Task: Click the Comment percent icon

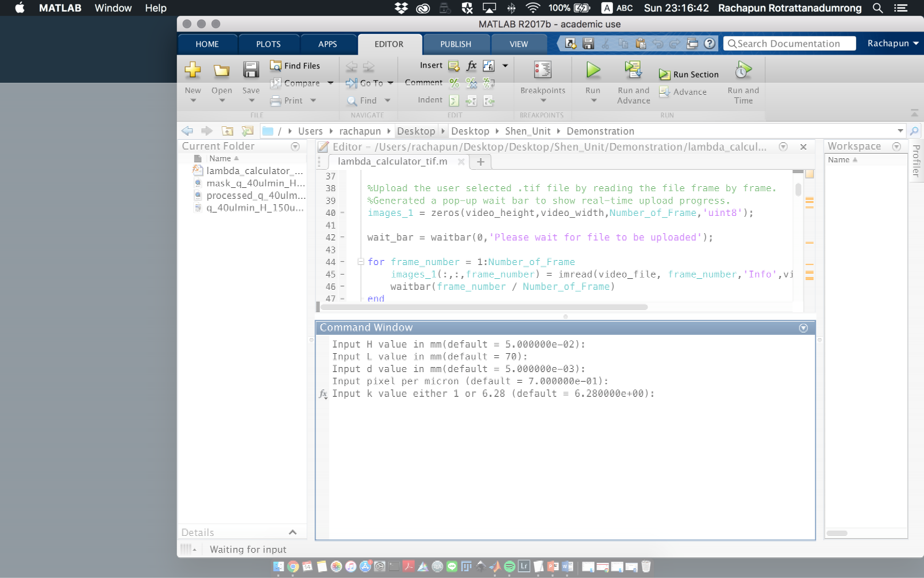Action: 455,82
